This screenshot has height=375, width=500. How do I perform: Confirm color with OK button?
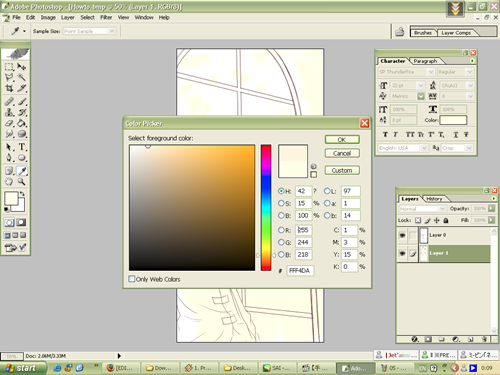(x=342, y=139)
